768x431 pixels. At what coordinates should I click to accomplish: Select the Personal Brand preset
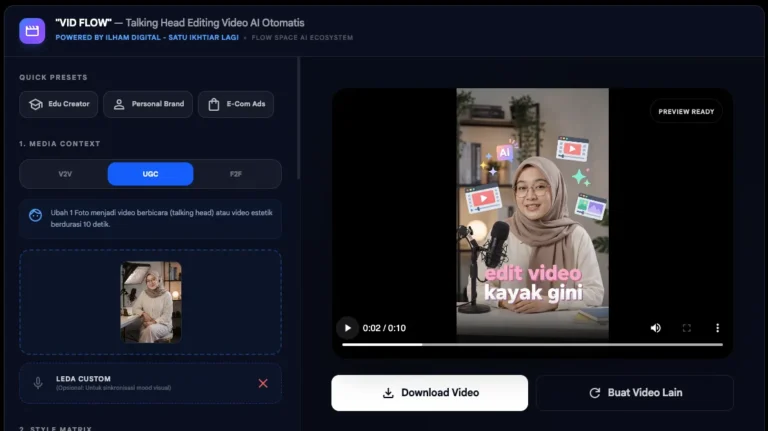148,104
